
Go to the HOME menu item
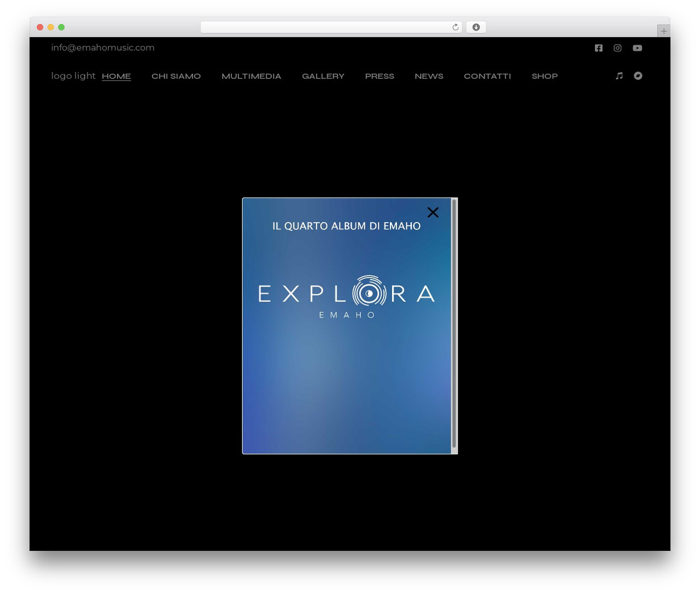click(116, 76)
